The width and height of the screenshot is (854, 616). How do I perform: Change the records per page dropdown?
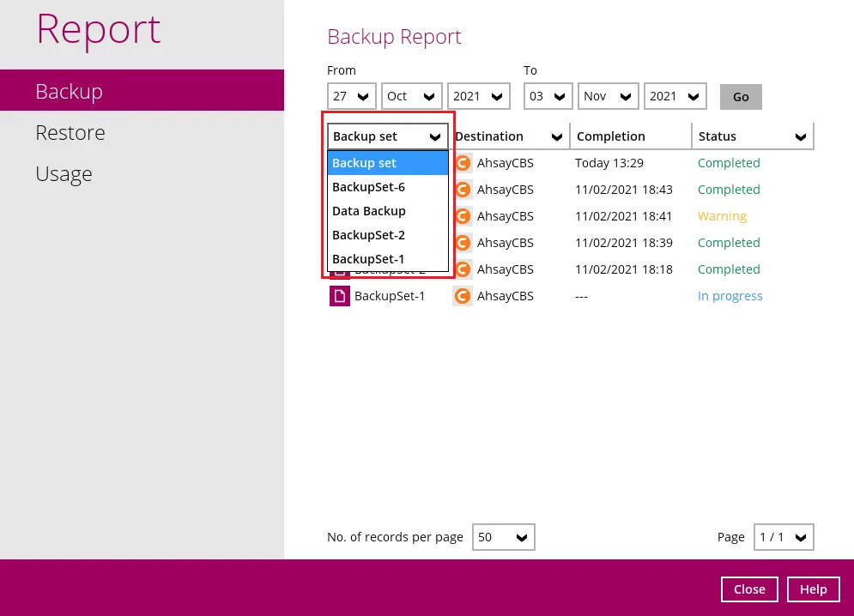coord(503,537)
